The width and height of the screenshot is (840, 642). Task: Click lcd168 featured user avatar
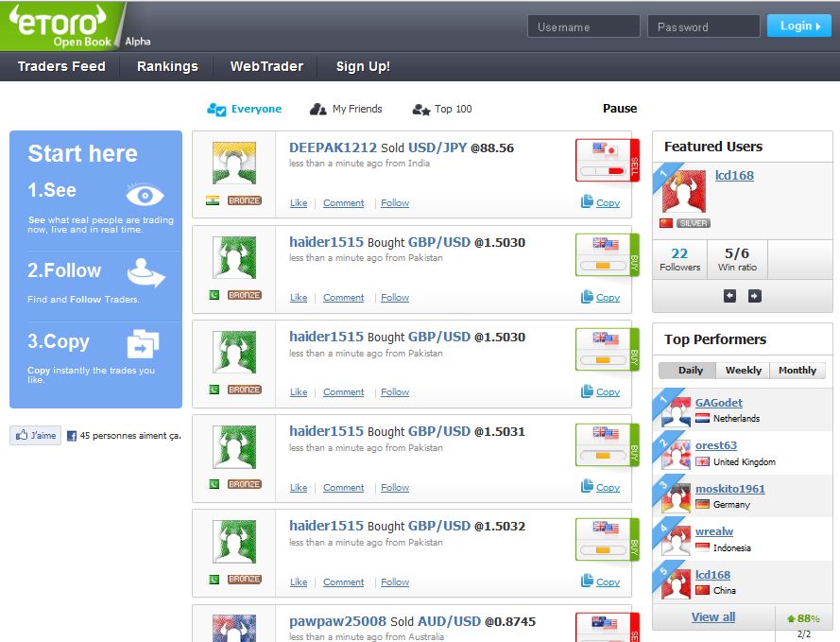click(683, 191)
